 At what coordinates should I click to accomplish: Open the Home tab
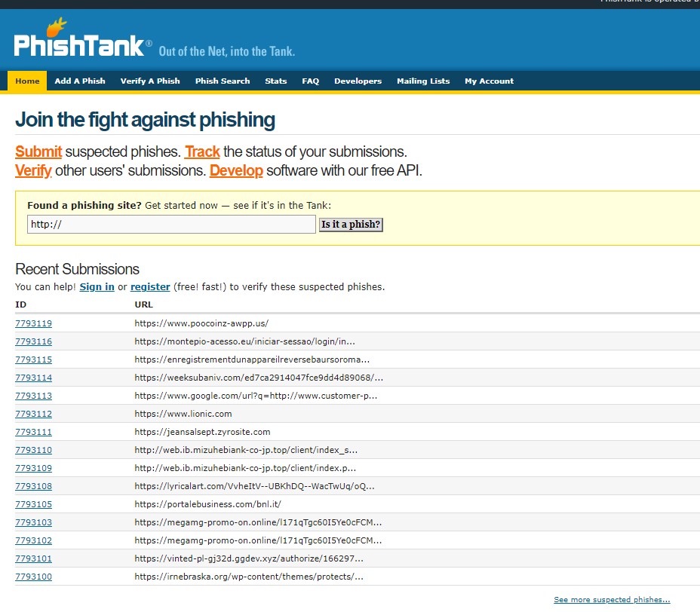tap(27, 81)
